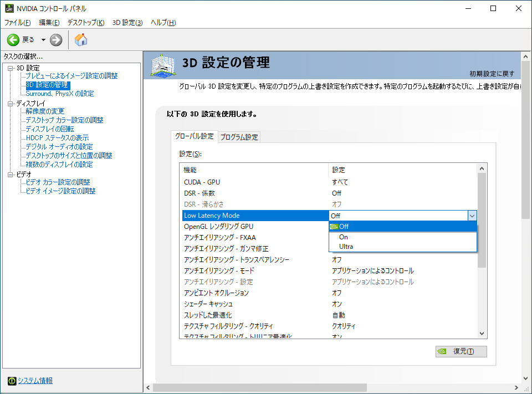The width and height of the screenshot is (532, 394).
Task: Click the Forward arrow toolbar icon
Action: click(x=56, y=40)
